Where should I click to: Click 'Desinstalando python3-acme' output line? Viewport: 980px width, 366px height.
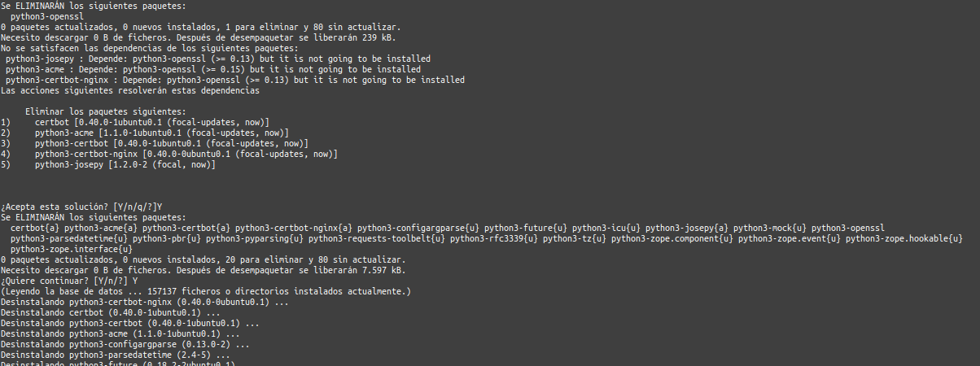(x=120, y=333)
